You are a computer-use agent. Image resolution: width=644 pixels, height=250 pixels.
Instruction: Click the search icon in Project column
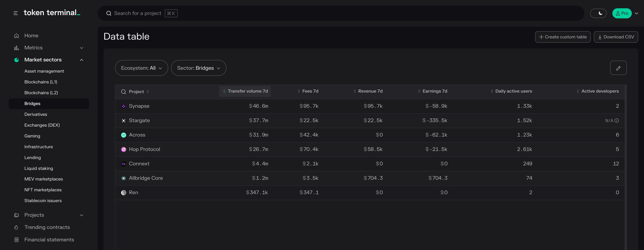click(x=123, y=92)
